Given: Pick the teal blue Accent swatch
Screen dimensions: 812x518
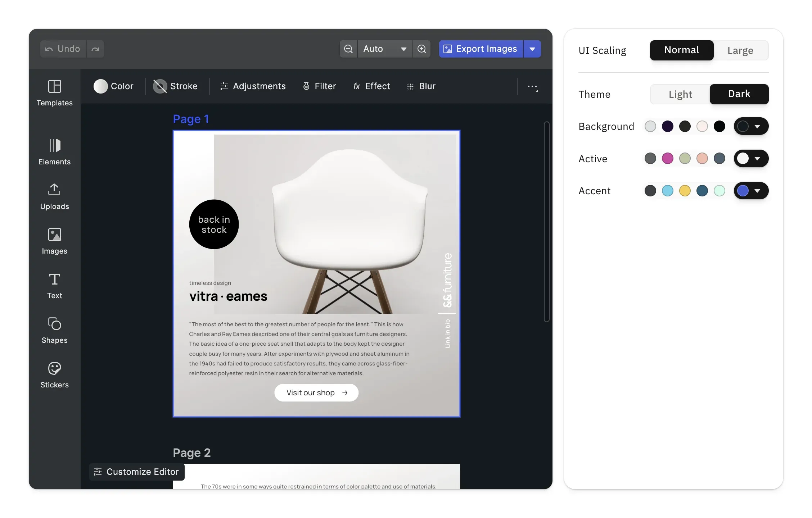Looking at the screenshot, I should coord(702,191).
